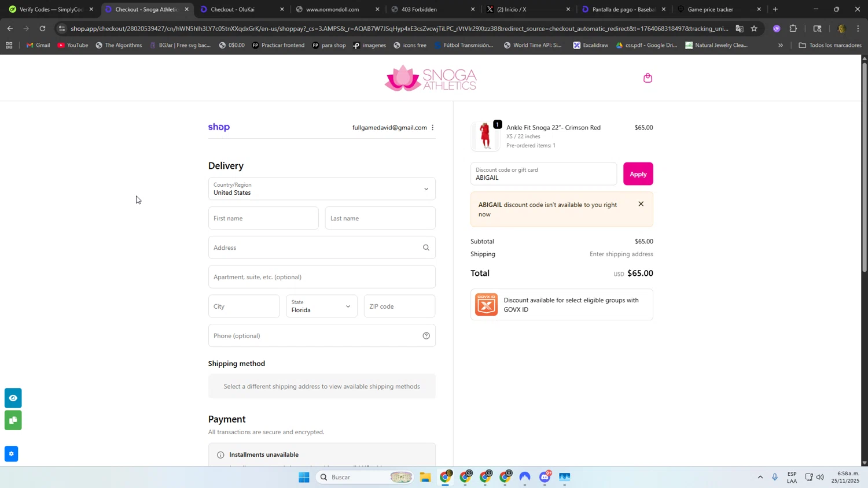This screenshot has width=868, height=488.
Task: Open Windows Start menu
Action: point(304,477)
